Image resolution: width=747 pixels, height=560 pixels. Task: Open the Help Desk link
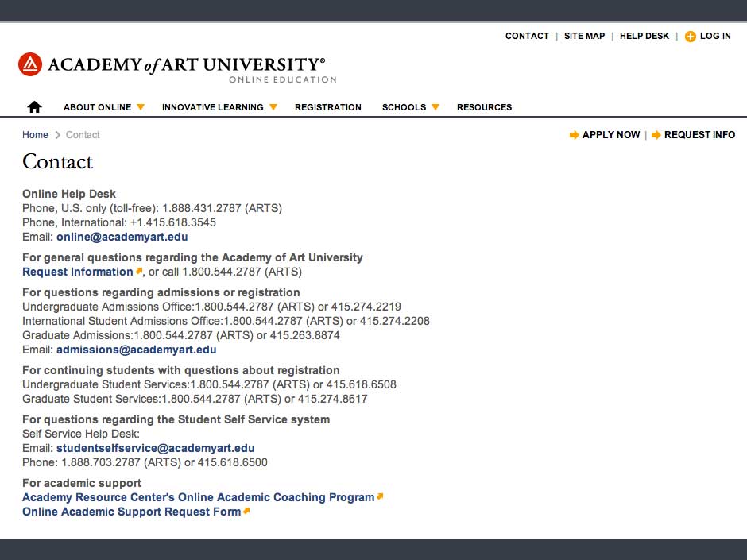[644, 37]
